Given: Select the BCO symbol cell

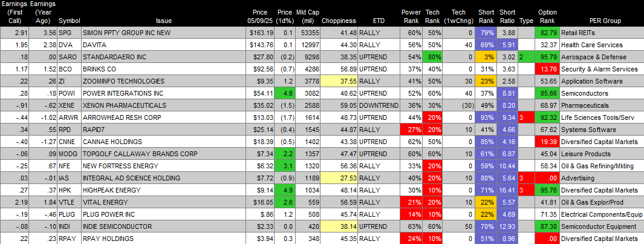Looking at the screenshot, I should (69, 69).
